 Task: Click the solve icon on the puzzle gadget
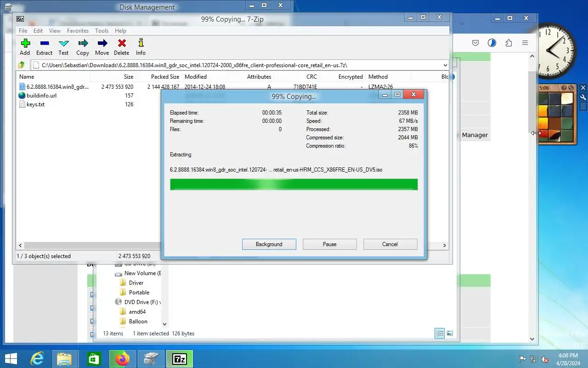click(571, 87)
